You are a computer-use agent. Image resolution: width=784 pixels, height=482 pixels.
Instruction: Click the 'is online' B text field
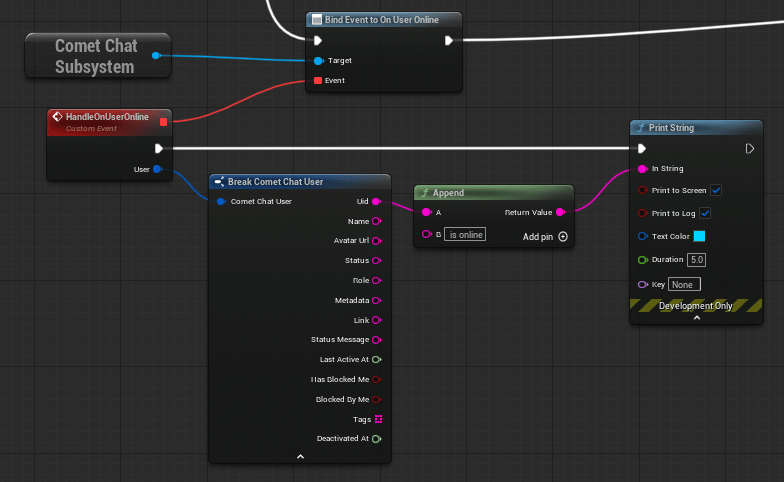click(x=465, y=234)
